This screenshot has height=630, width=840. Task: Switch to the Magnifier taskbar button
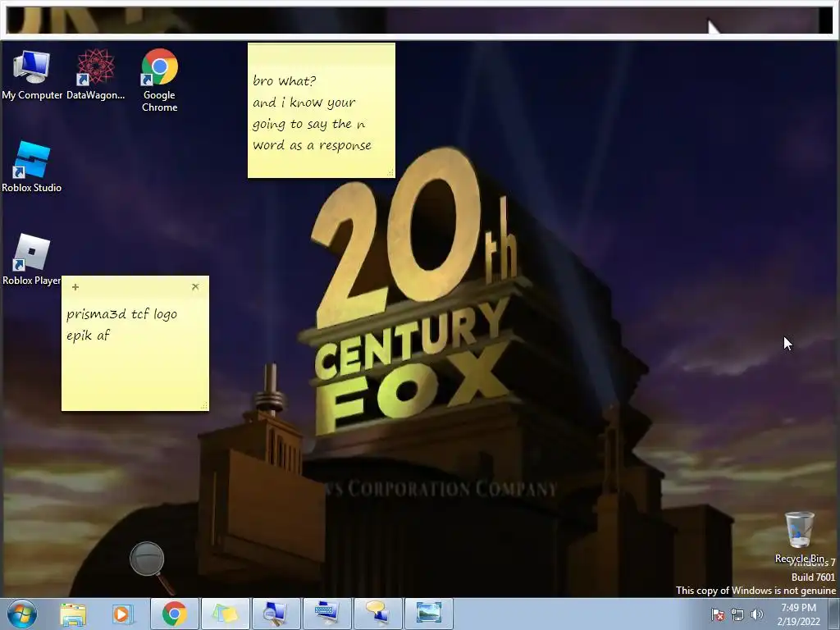point(276,614)
